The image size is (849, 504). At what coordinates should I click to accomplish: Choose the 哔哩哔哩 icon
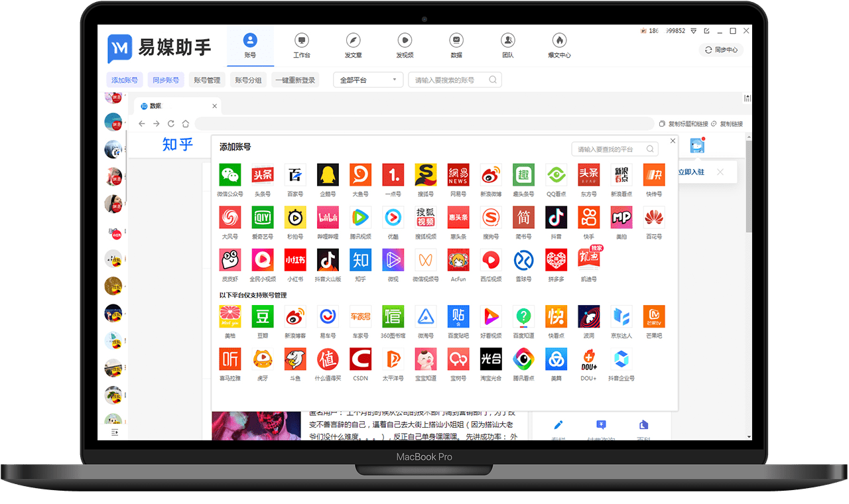coord(328,218)
